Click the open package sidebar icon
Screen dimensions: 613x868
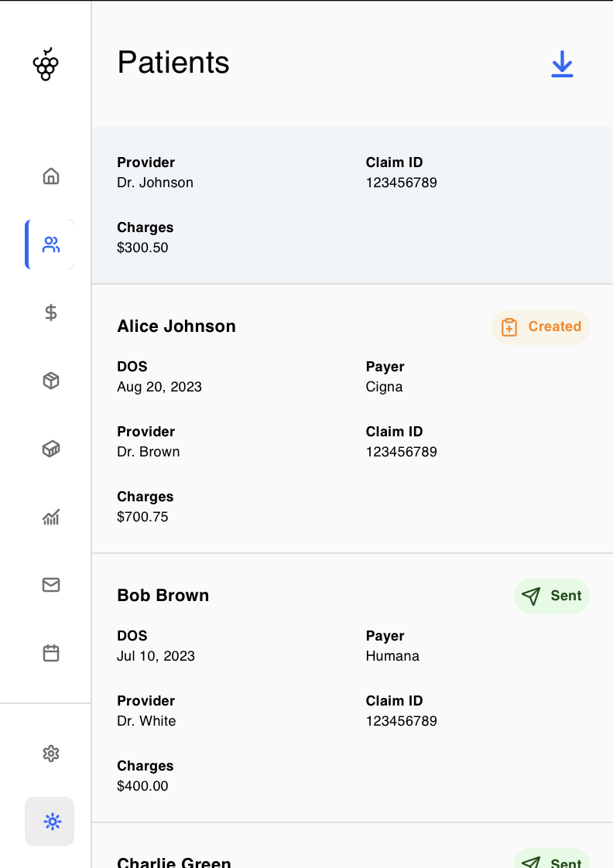coord(51,449)
